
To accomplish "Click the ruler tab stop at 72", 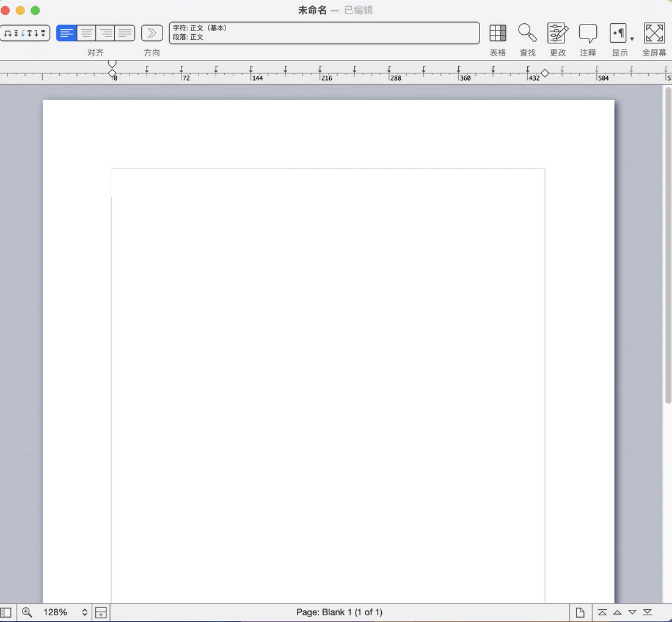I will [181, 68].
